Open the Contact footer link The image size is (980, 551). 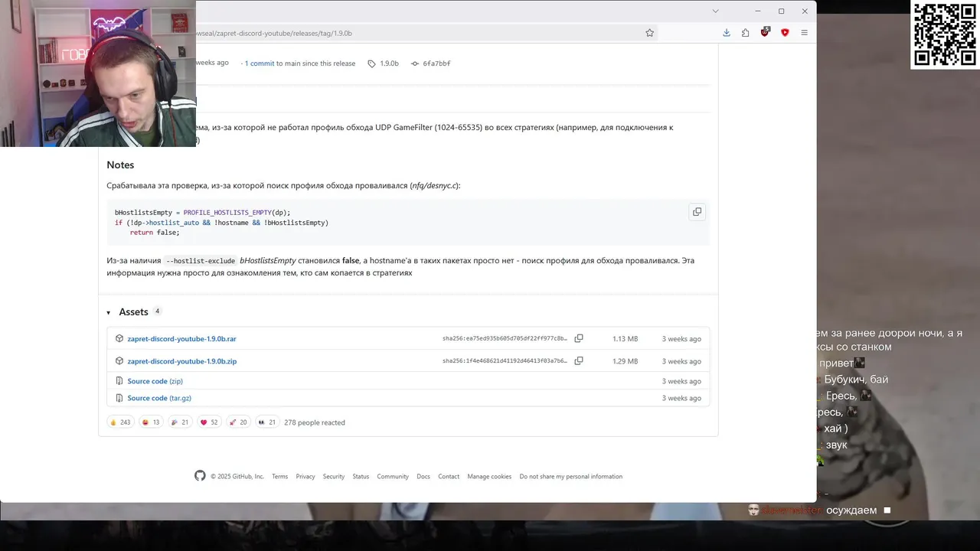449,476
